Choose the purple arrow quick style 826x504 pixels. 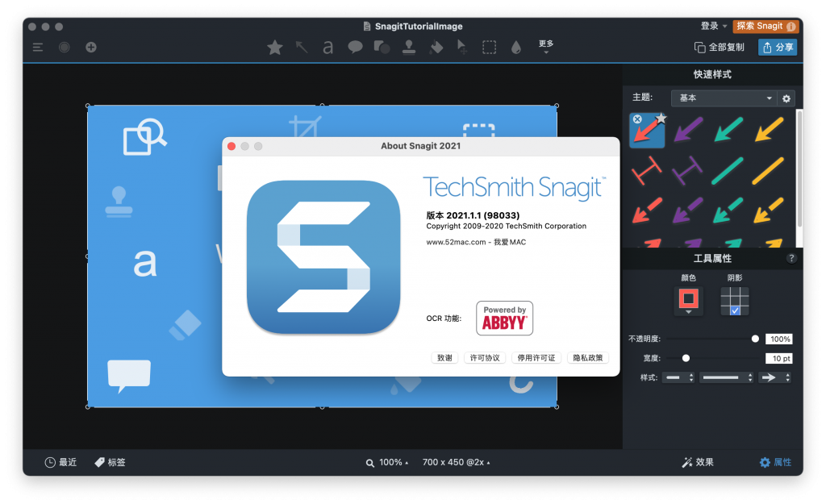688,130
